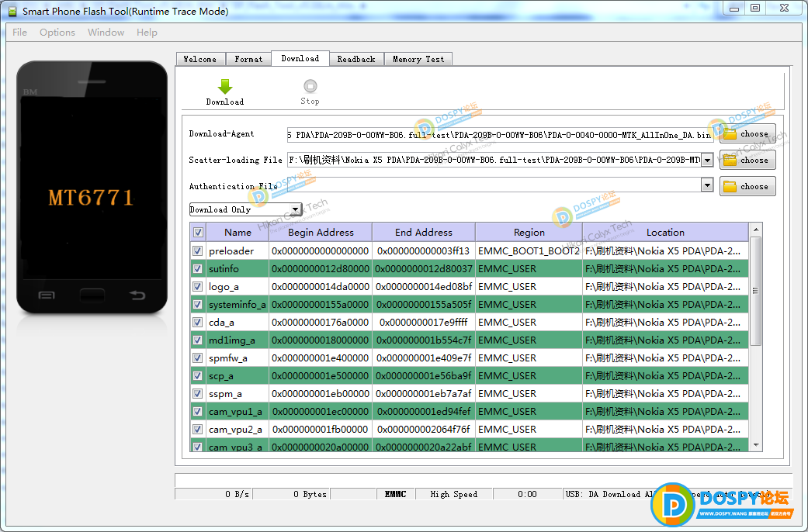Screen dimensions: 808x532
Task: Uncheck the systeminfo_a partition checkbox
Action: click(197, 304)
